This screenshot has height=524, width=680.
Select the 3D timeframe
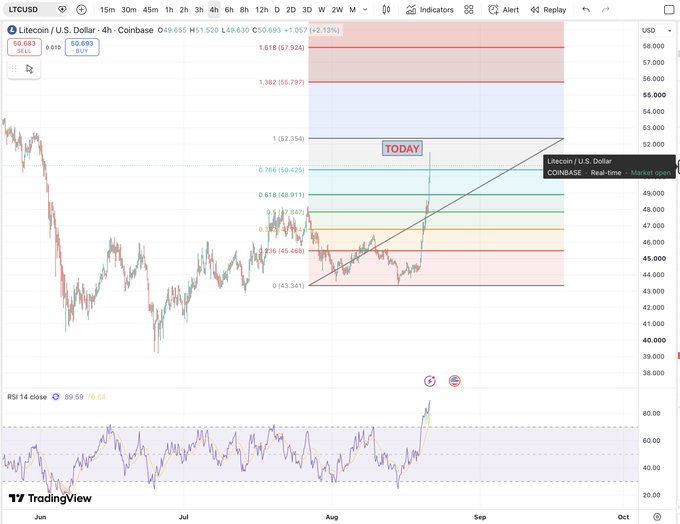(307, 10)
